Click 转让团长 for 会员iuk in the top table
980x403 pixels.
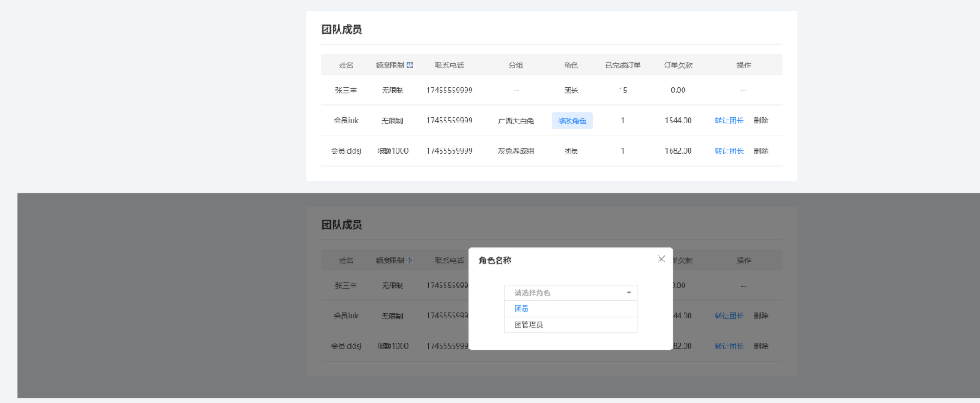729,121
